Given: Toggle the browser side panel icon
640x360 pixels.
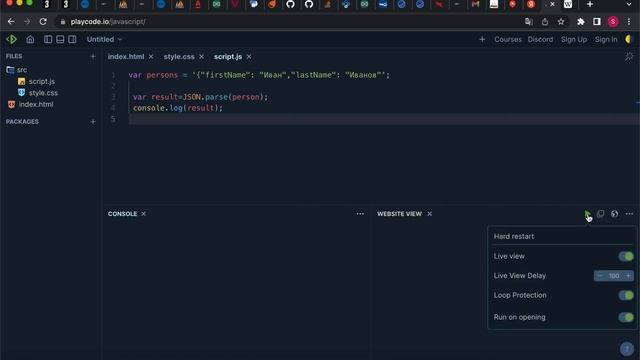Looking at the screenshot, I should pyautogui.click(x=597, y=22).
